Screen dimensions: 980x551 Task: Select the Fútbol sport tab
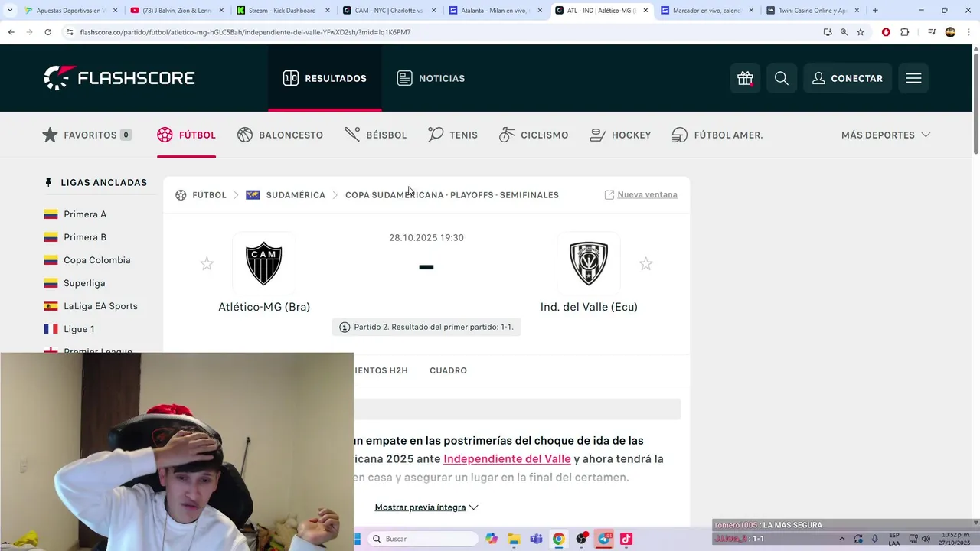pos(186,135)
